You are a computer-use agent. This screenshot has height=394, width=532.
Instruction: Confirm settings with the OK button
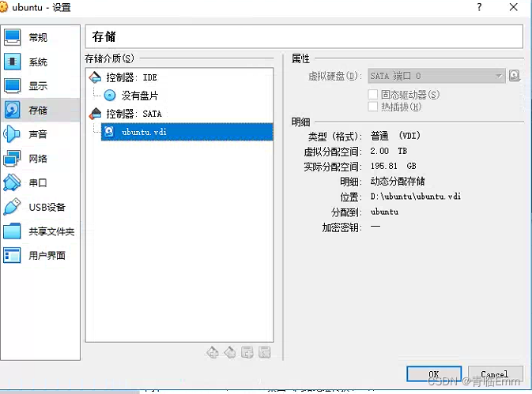(x=434, y=374)
